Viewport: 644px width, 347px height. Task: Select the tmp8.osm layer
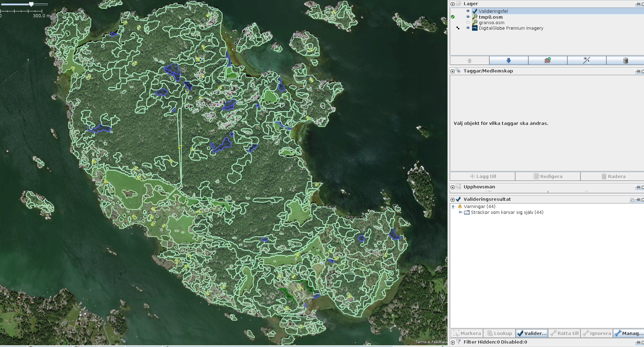pyautogui.click(x=490, y=17)
